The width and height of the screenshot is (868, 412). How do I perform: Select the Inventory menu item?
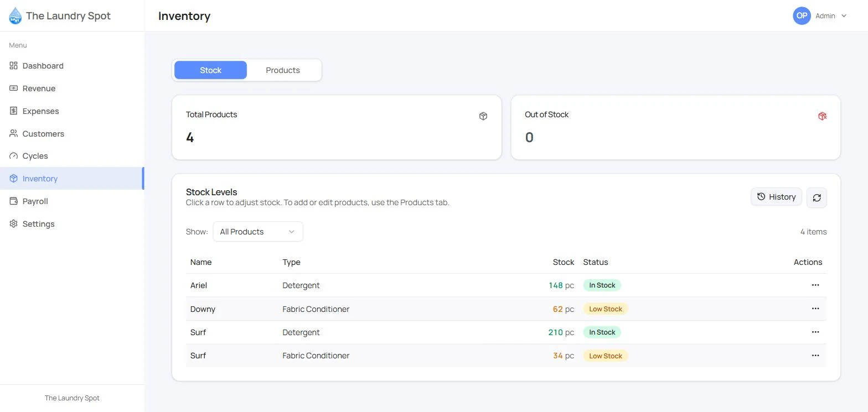click(72, 179)
